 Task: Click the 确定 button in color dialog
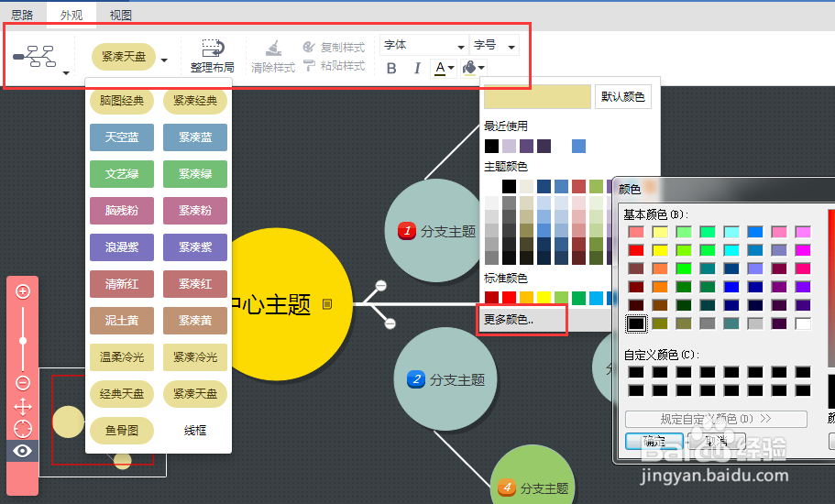tap(654, 441)
